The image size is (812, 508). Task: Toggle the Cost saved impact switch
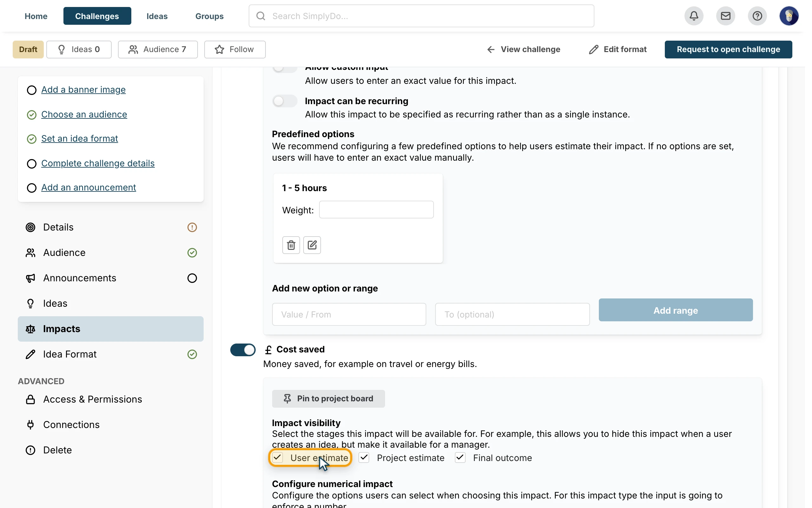click(x=243, y=350)
